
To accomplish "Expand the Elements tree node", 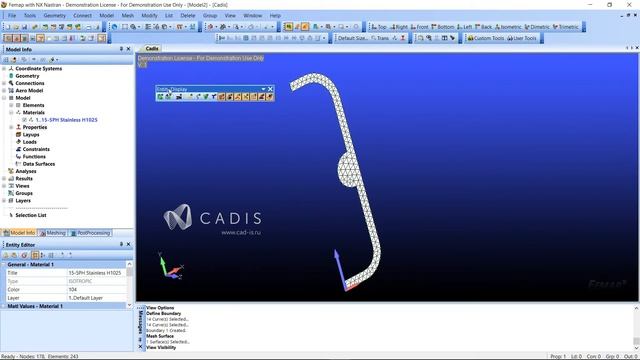I will pos(11,105).
